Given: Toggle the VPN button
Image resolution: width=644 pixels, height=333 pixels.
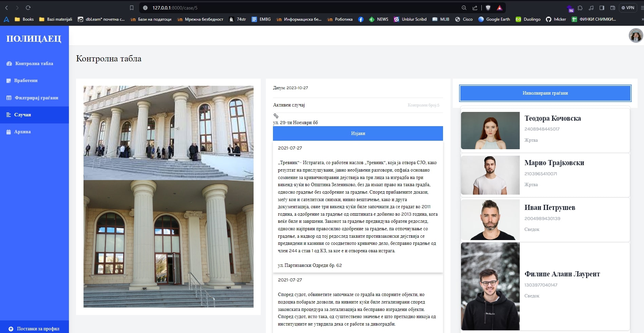Looking at the screenshot, I should click(x=628, y=8).
